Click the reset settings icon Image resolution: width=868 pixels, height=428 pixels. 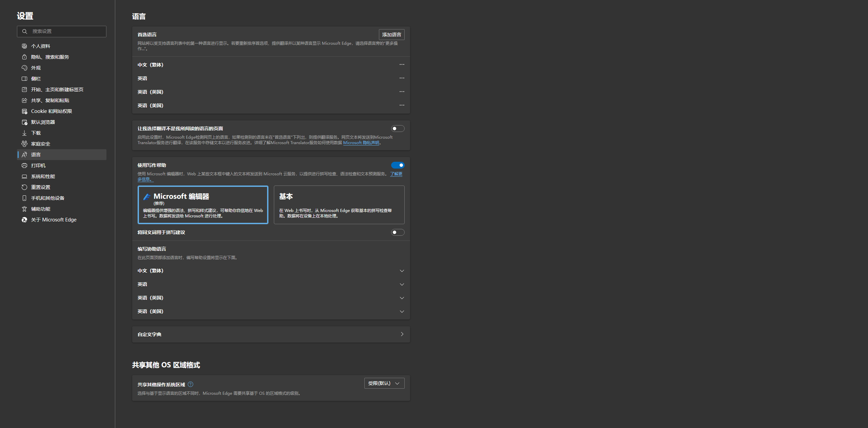[24, 187]
